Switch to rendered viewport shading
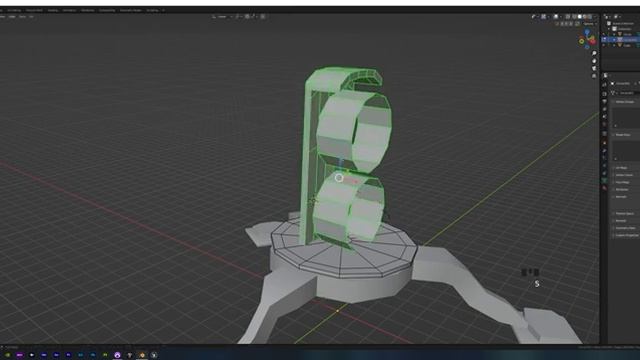This screenshot has width=640, height=360. (x=590, y=17)
